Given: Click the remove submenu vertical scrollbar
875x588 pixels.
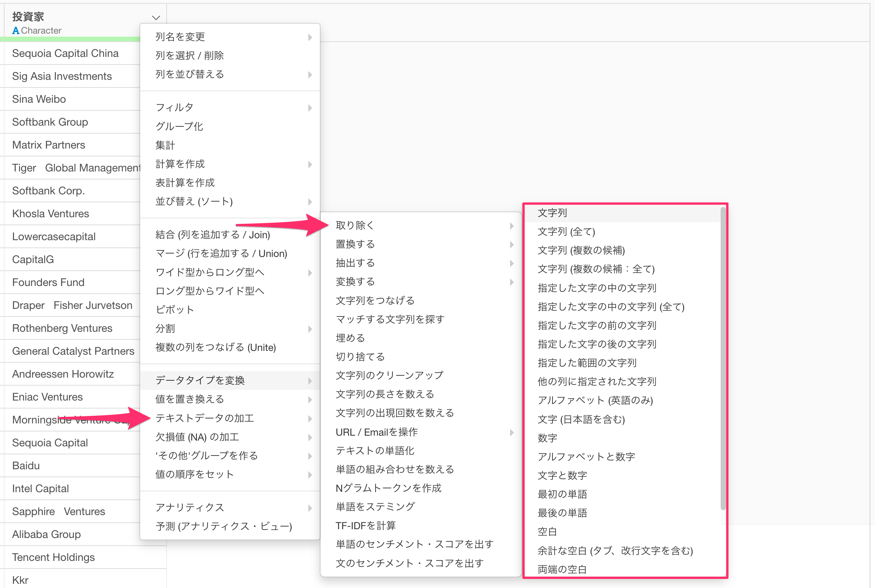Looking at the screenshot, I should pos(723,358).
